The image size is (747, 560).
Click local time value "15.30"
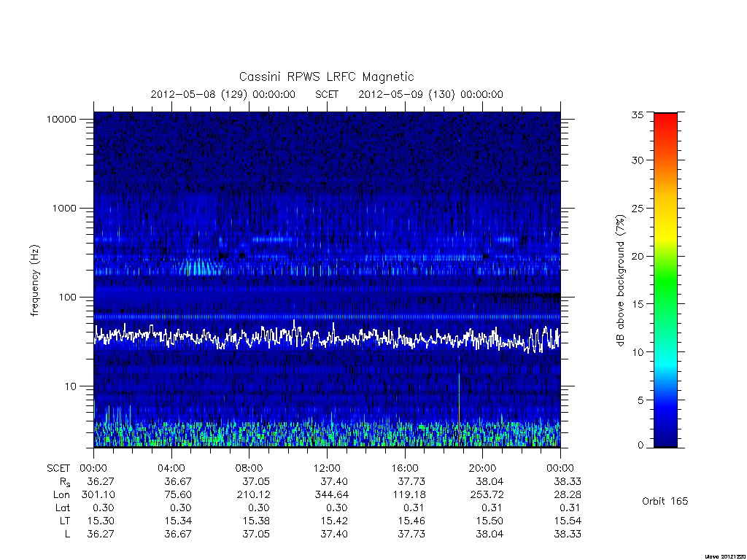pyautogui.click(x=101, y=521)
